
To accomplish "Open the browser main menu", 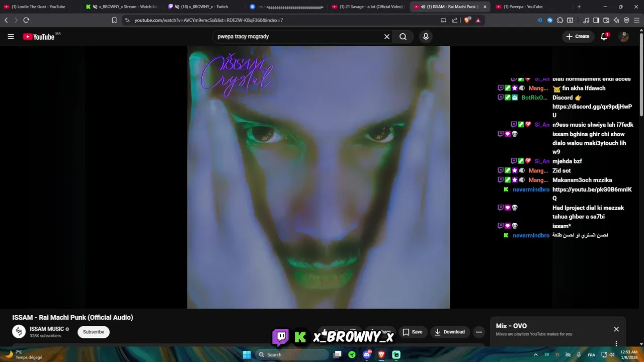I will point(637,20).
